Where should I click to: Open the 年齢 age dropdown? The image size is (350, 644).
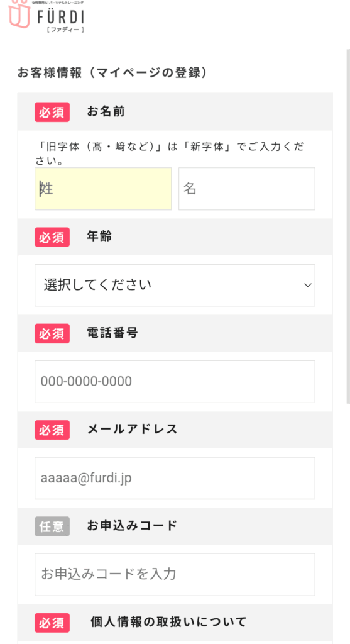click(175, 285)
